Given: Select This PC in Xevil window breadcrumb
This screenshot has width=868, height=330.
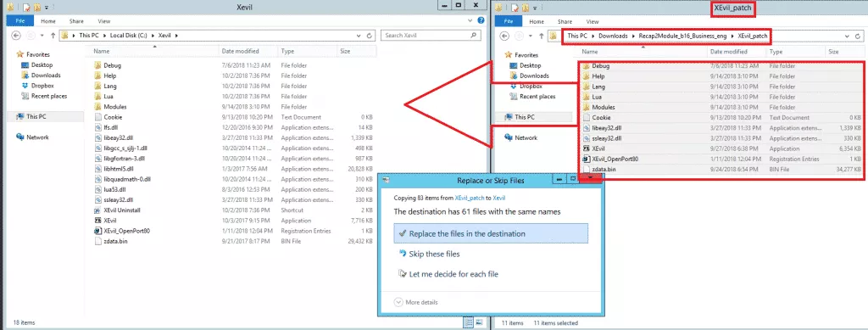Looking at the screenshot, I should (x=89, y=36).
